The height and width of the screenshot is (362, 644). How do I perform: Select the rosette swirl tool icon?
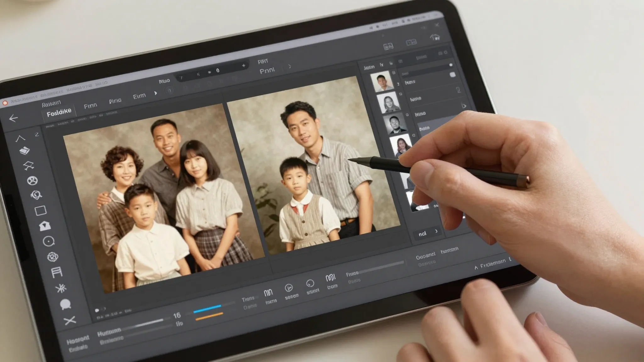[53, 257]
